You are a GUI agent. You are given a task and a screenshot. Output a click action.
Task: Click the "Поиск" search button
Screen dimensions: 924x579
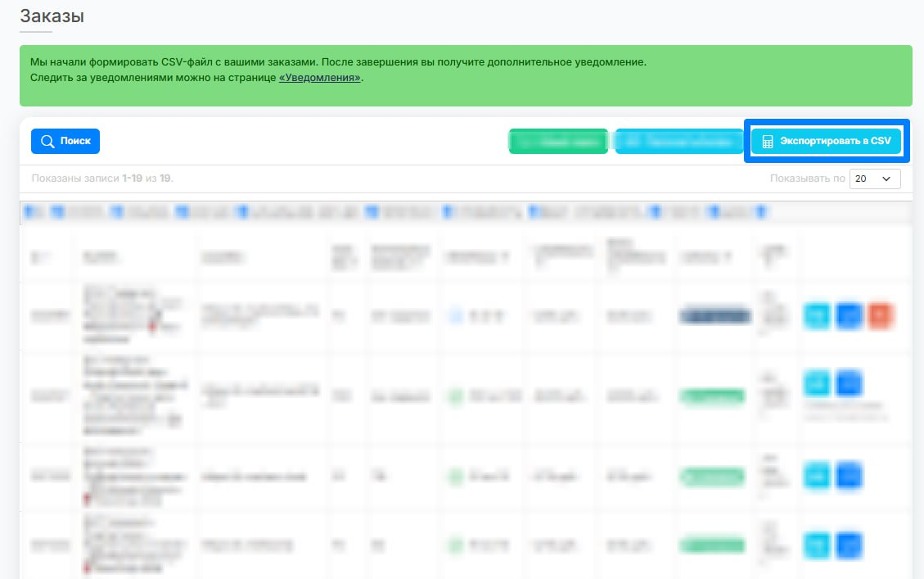pos(65,141)
